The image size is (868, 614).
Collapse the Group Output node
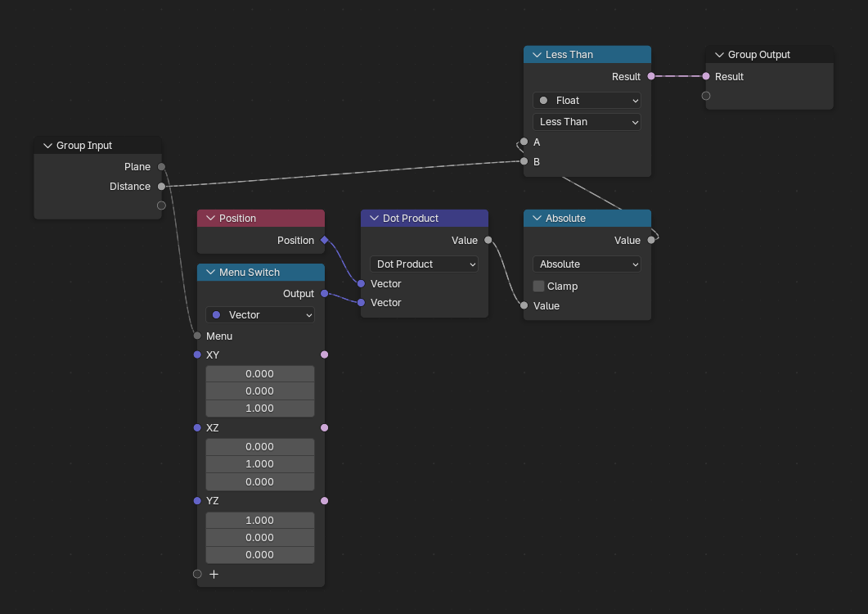(x=720, y=55)
